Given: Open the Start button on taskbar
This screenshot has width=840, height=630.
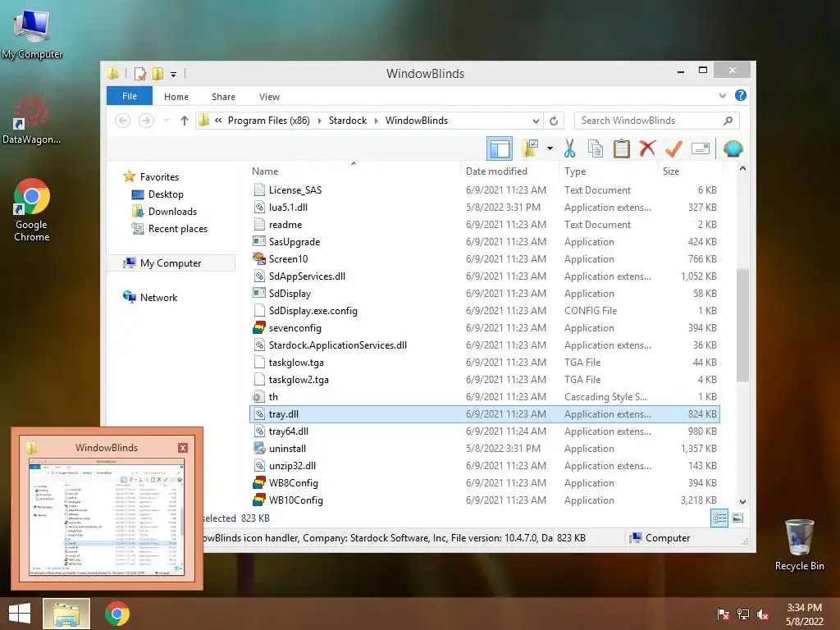Looking at the screenshot, I should (x=20, y=614).
